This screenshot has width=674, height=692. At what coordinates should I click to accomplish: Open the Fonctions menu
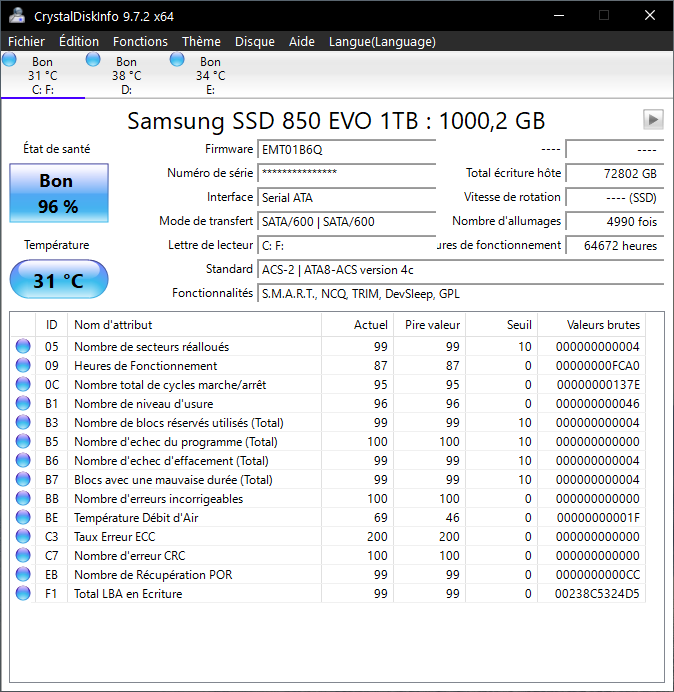click(140, 41)
